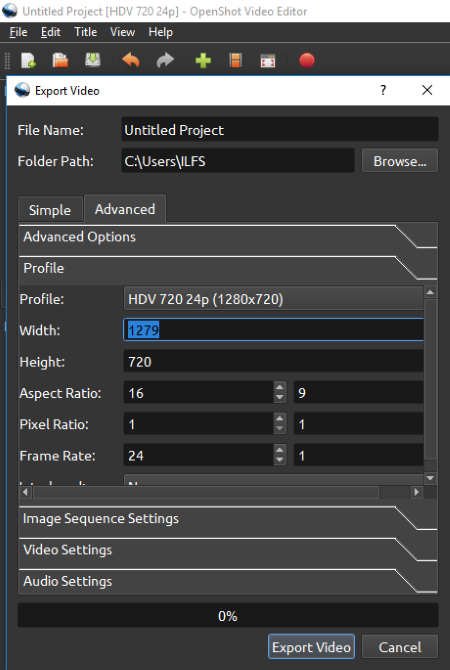Click the Fullscreen toolbar icon
The height and width of the screenshot is (670, 450).
pos(268,61)
